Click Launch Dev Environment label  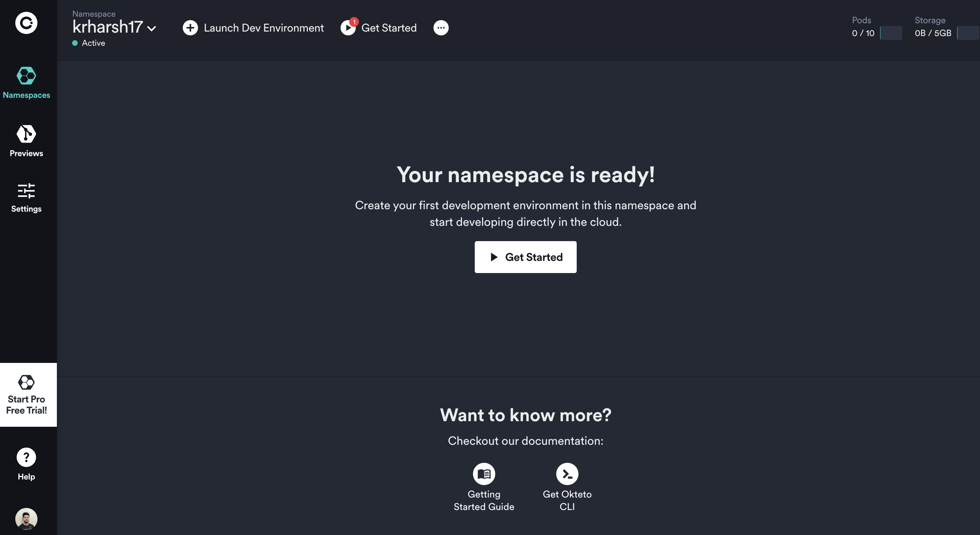pyautogui.click(x=264, y=28)
